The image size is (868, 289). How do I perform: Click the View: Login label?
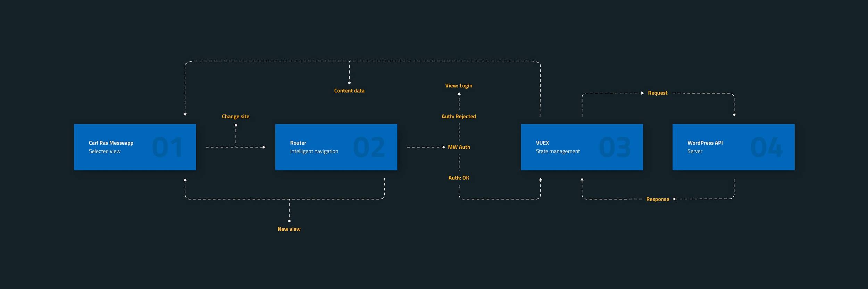(x=459, y=86)
